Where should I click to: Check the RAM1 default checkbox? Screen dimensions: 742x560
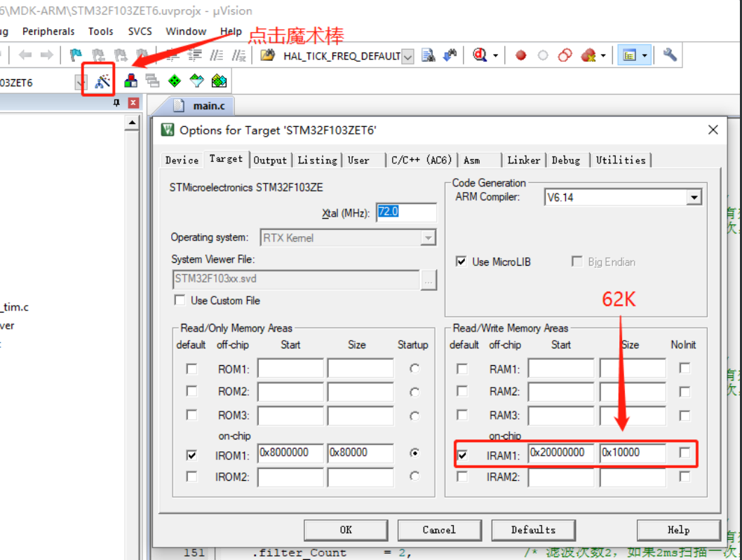[x=462, y=369]
